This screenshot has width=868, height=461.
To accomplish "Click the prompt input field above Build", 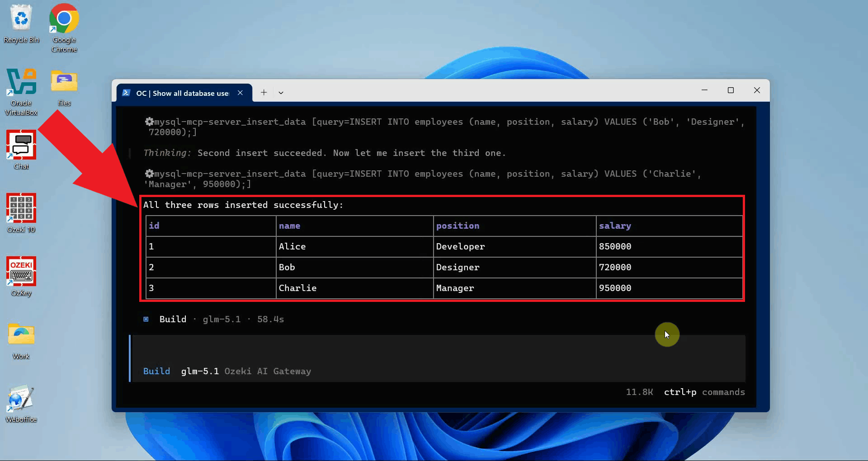I will [438, 350].
